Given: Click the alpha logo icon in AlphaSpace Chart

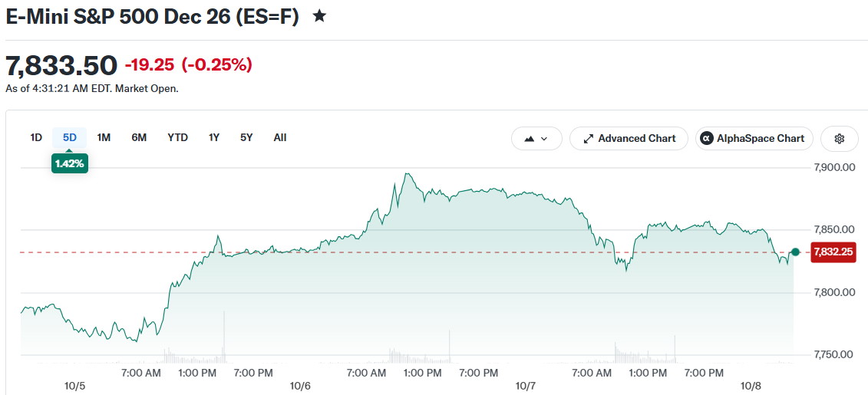Looking at the screenshot, I should pos(706,138).
